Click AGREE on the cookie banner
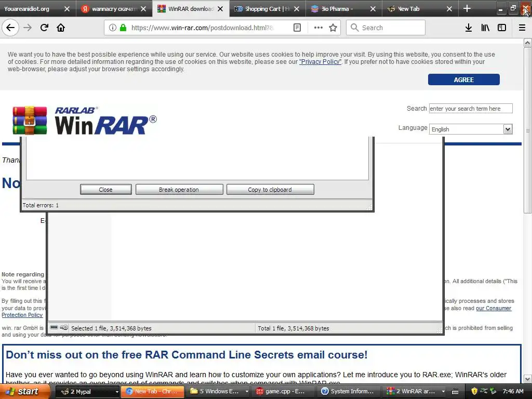The image size is (532, 399). [x=463, y=79]
